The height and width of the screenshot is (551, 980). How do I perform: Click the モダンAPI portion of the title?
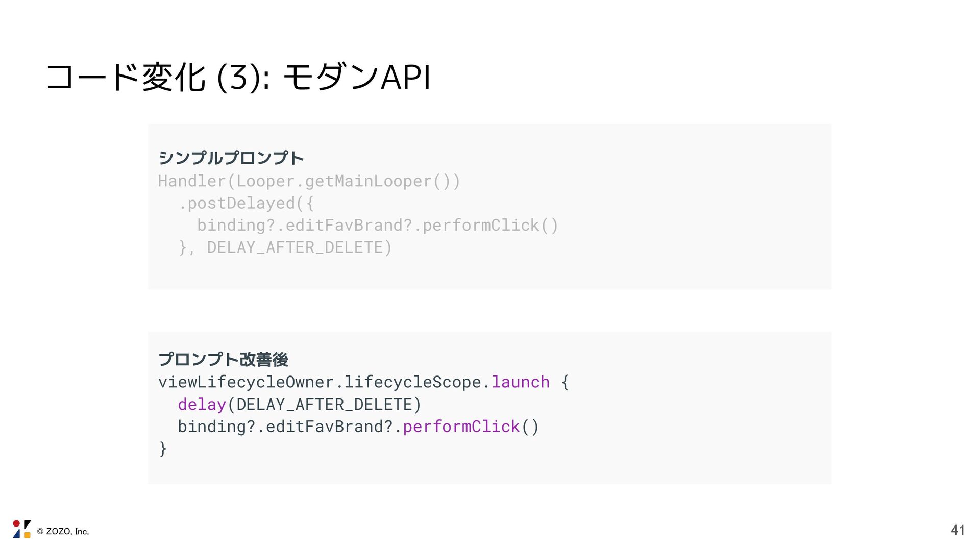point(356,78)
